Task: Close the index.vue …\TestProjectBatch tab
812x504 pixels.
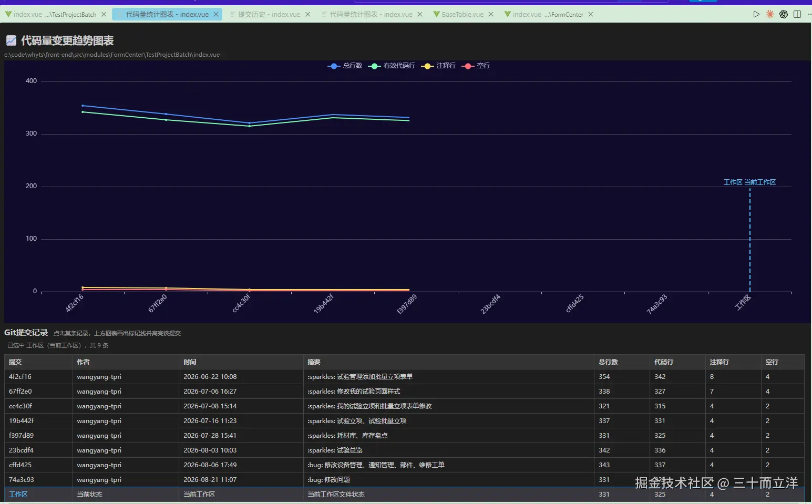Action: 104,14
